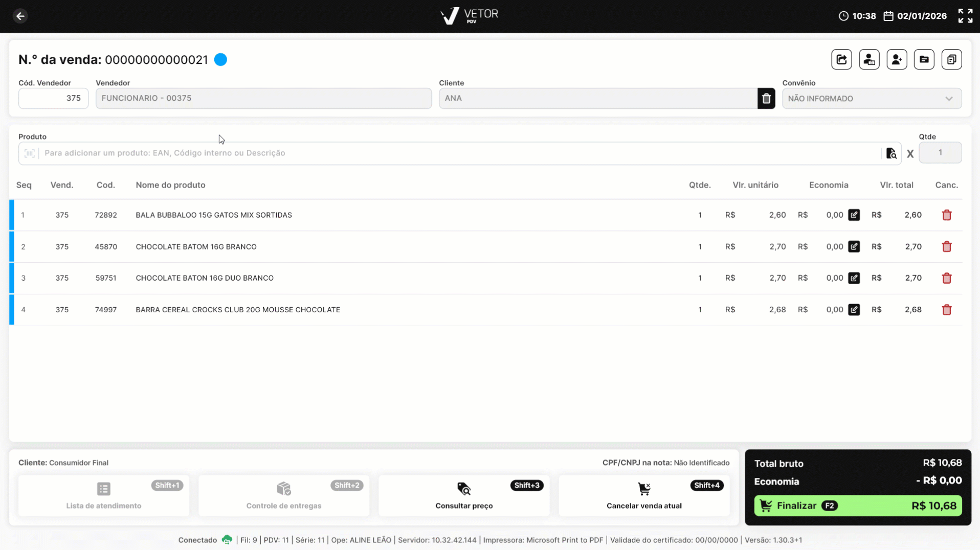Screen dimensions: 980x550
Task: Delete CHOCOLATE BATON DUO BRANCO item
Action: pyautogui.click(x=947, y=278)
